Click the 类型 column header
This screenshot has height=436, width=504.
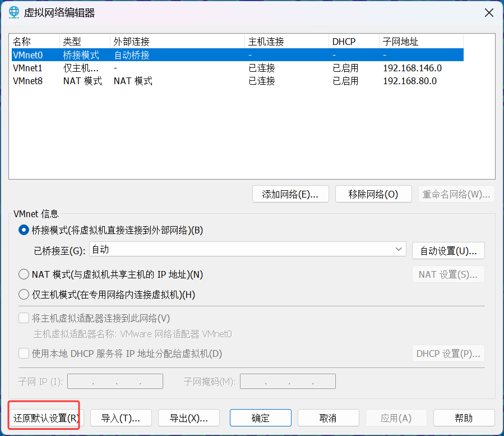(85, 42)
